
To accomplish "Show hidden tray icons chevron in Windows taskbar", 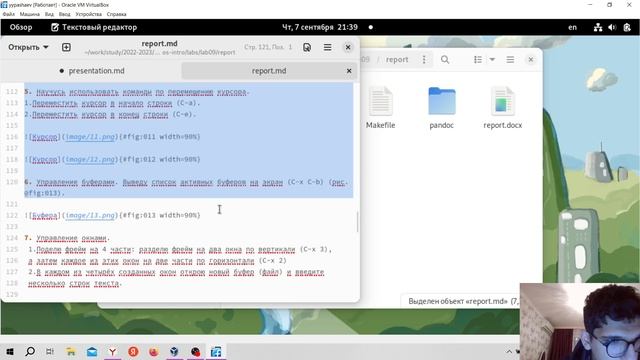I will 509,351.
